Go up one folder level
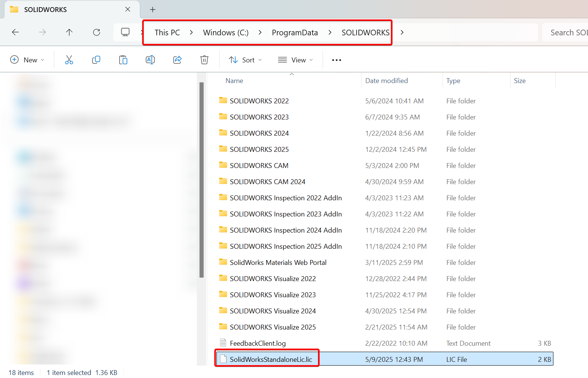This screenshot has height=378, width=588. point(69,32)
